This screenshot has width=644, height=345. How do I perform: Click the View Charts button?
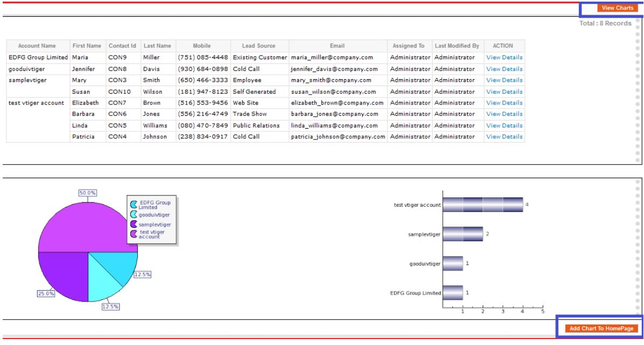(617, 8)
